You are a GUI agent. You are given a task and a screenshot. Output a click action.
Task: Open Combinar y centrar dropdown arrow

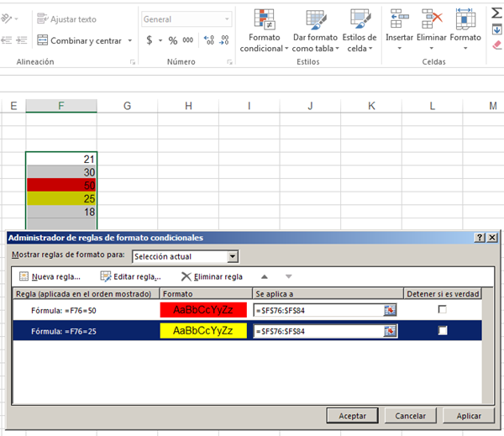click(130, 40)
